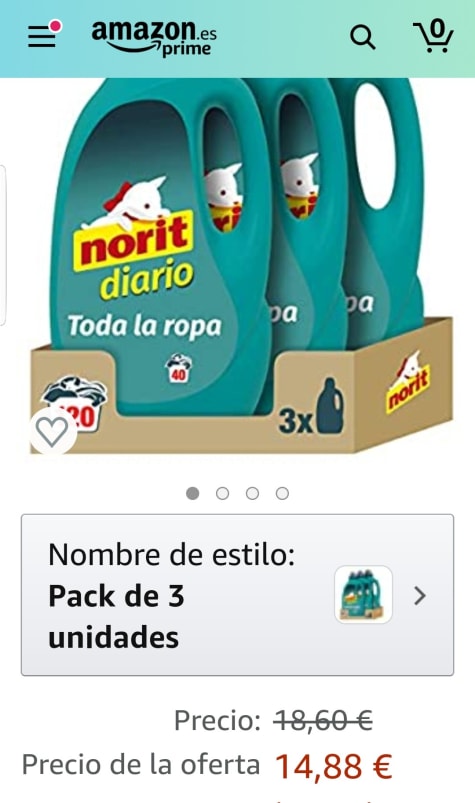Add product to wishlist with heart icon
The width and height of the screenshot is (475, 803).
[52, 431]
